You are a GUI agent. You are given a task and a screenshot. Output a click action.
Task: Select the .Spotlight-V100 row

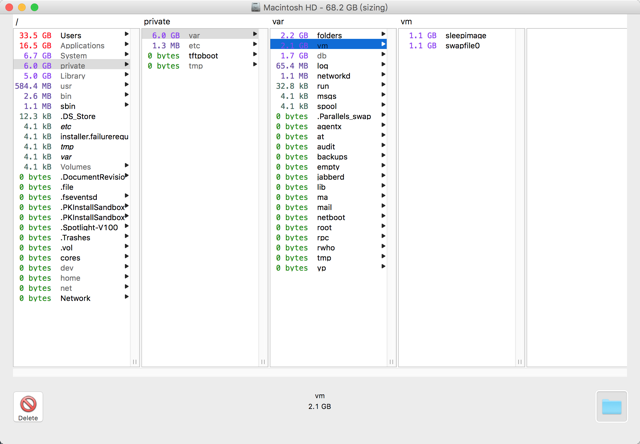point(72,227)
